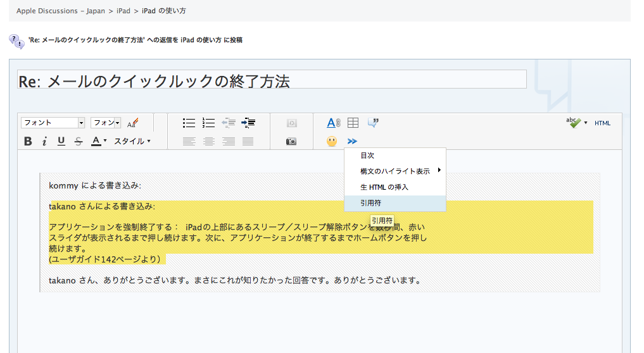Insert a table

coord(353,123)
